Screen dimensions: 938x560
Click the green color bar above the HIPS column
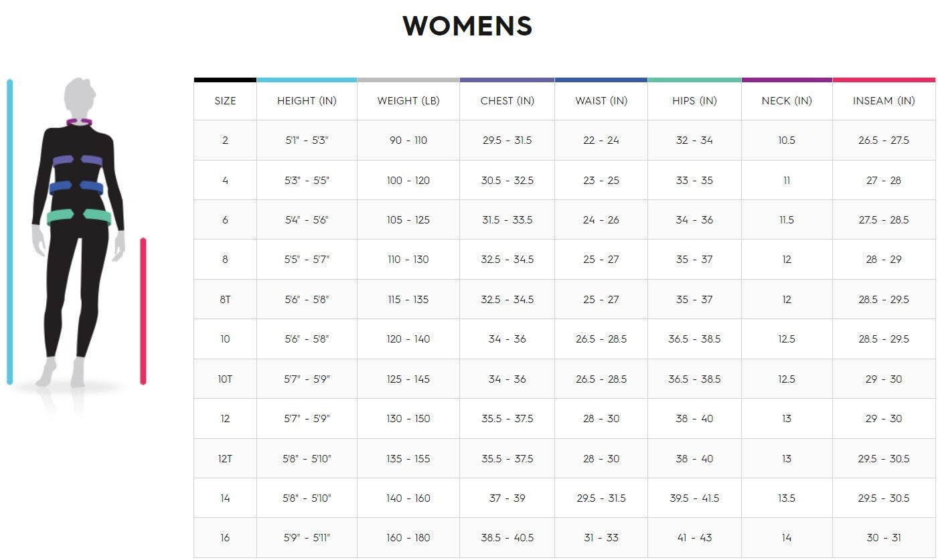point(694,80)
